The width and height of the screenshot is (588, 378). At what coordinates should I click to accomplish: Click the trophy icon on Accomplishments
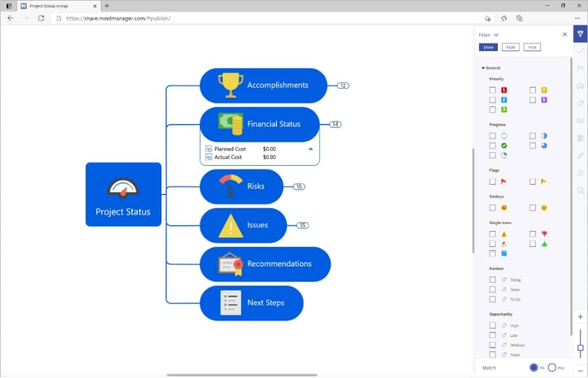(x=230, y=85)
